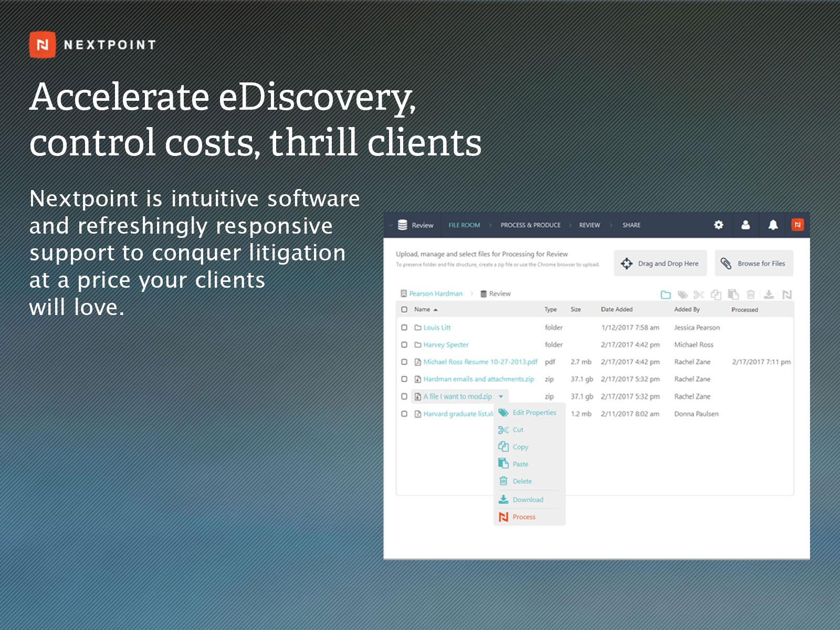This screenshot has height=630, width=840.
Task: Click the file icon for Harvard graduate list
Action: click(418, 414)
